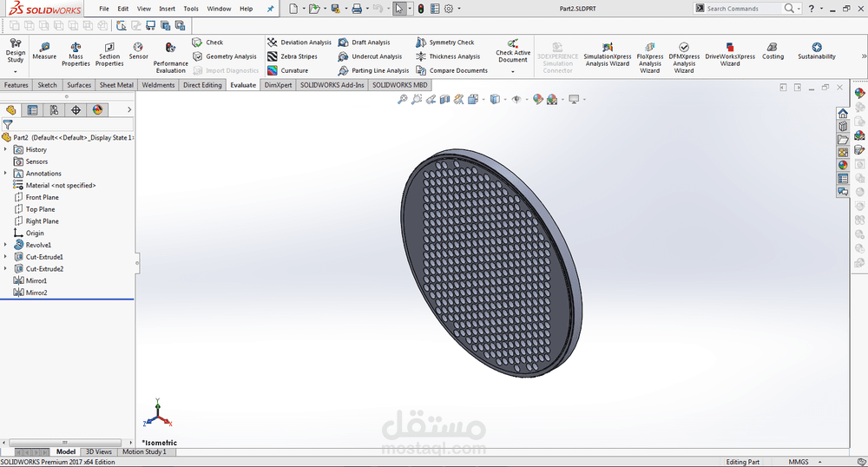Pin the menu bar with the pushpin
The width and height of the screenshot is (868, 467).
pyautogui.click(x=270, y=9)
